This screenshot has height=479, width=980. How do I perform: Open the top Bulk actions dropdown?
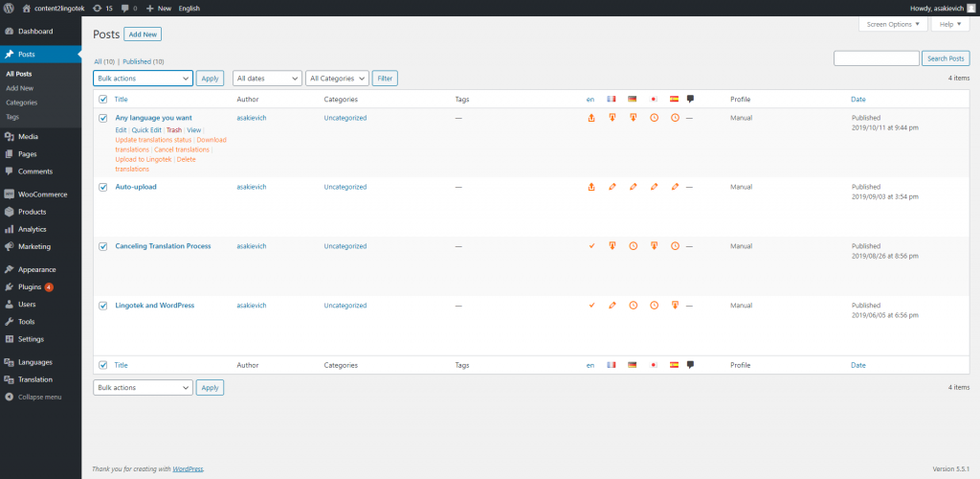143,79
